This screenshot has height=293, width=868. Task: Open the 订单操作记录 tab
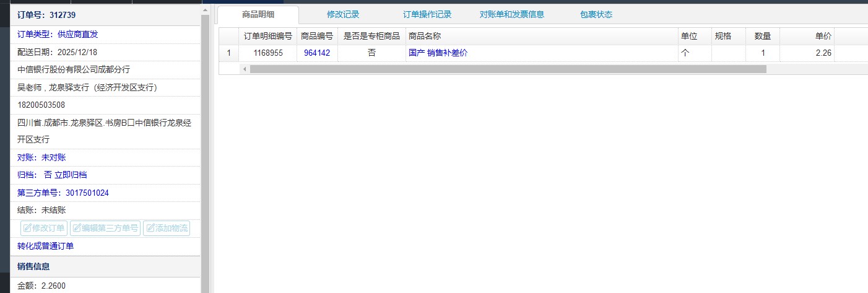click(x=427, y=15)
